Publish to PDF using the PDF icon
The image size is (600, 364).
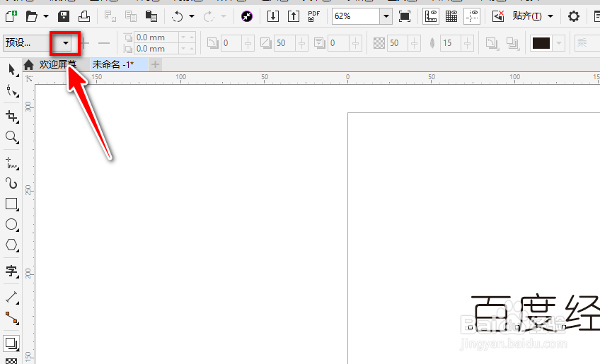coord(313,16)
